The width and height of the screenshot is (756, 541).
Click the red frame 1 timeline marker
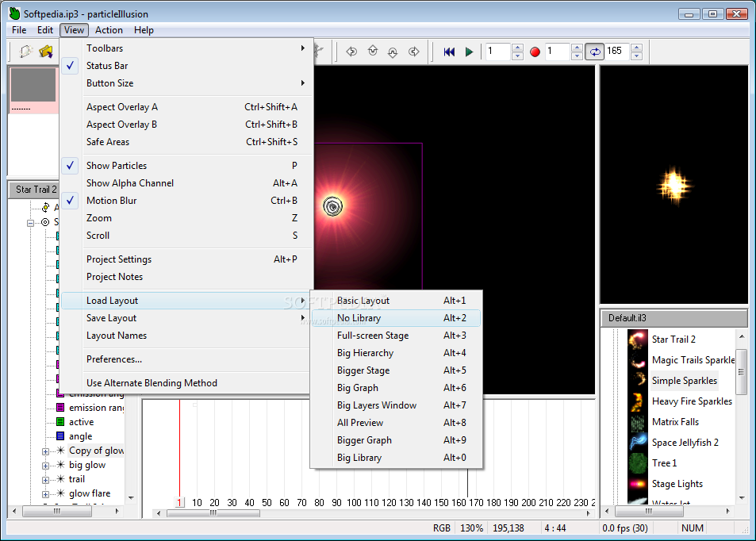click(x=179, y=502)
